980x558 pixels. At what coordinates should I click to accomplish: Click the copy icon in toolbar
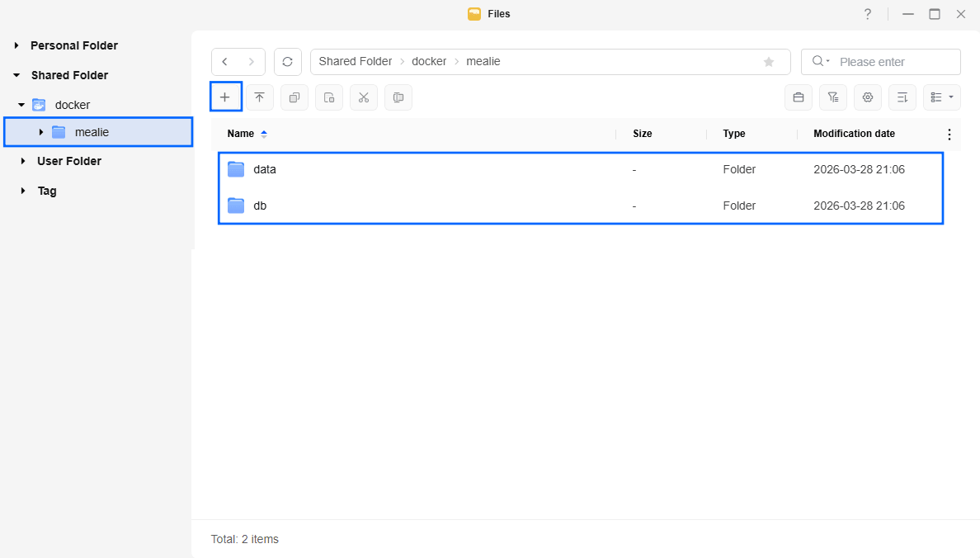(294, 97)
